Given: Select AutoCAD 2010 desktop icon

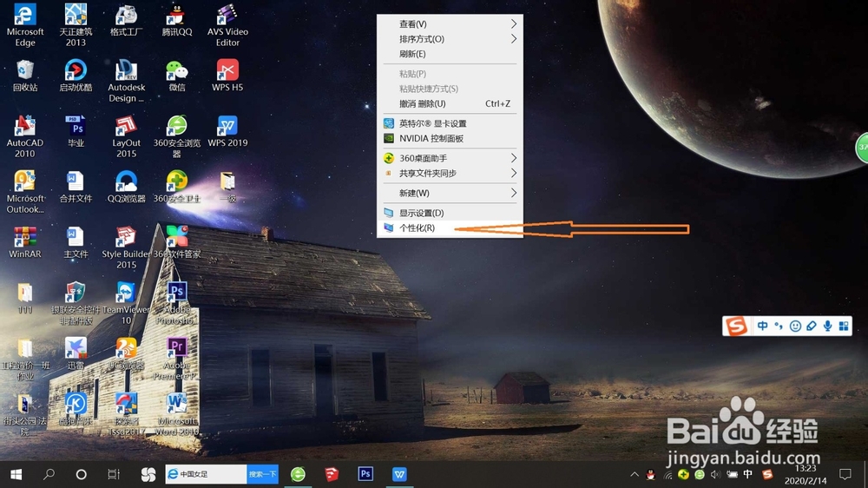Looking at the screenshot, I should tap(25, 137).
